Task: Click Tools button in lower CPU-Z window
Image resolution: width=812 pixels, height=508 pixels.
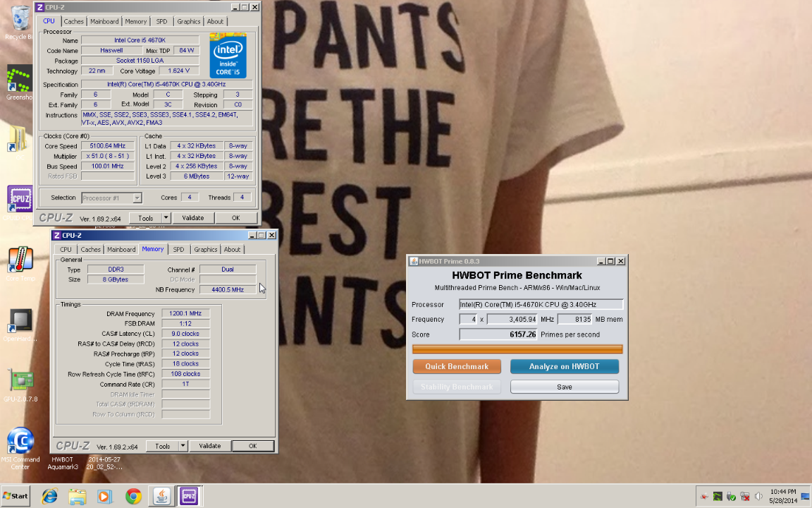Action: tap(163, 447)
